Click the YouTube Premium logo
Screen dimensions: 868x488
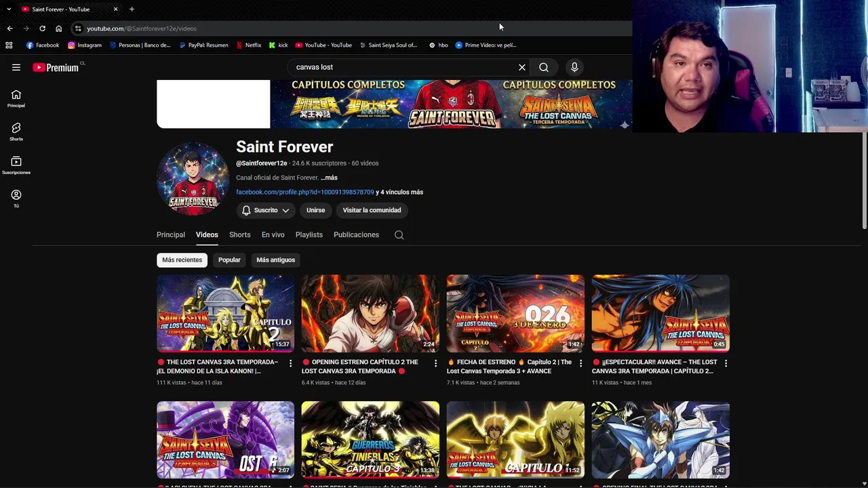point(56,67)
